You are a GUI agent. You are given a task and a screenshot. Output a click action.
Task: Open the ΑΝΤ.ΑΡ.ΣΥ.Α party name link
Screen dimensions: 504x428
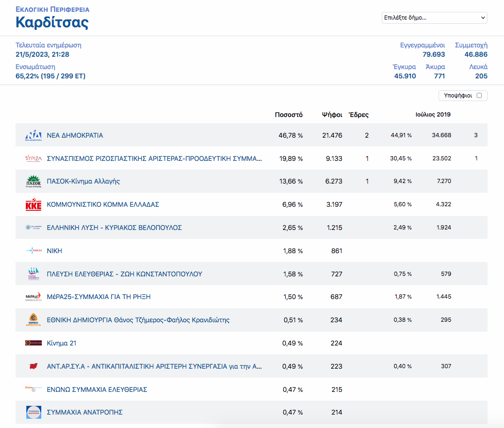[x=154, y=366]
